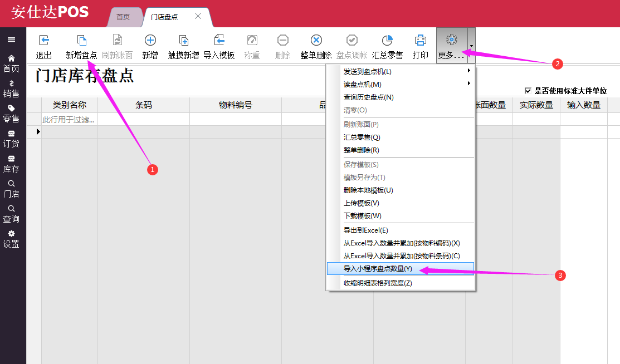
Task: Click 整单删除 delete whole order icon
Action: pyautogui.click(x=316, y=41)
